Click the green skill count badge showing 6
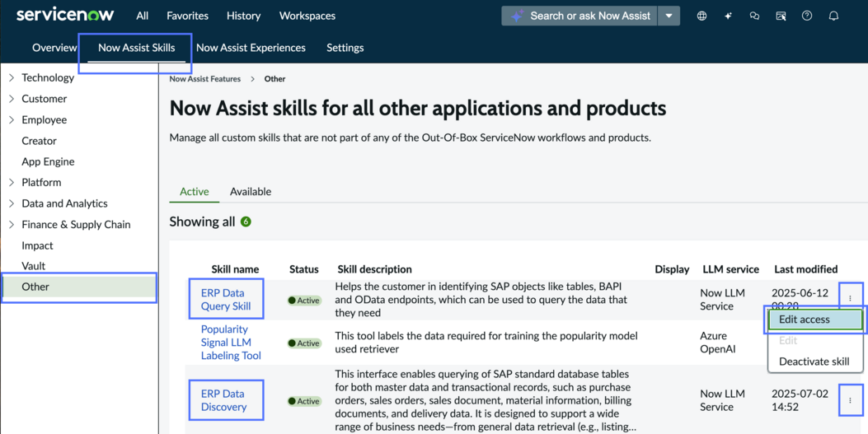Image resolution: width=868 pixels, height=434 pixels. pyautogui.click(x=246, y=222)
